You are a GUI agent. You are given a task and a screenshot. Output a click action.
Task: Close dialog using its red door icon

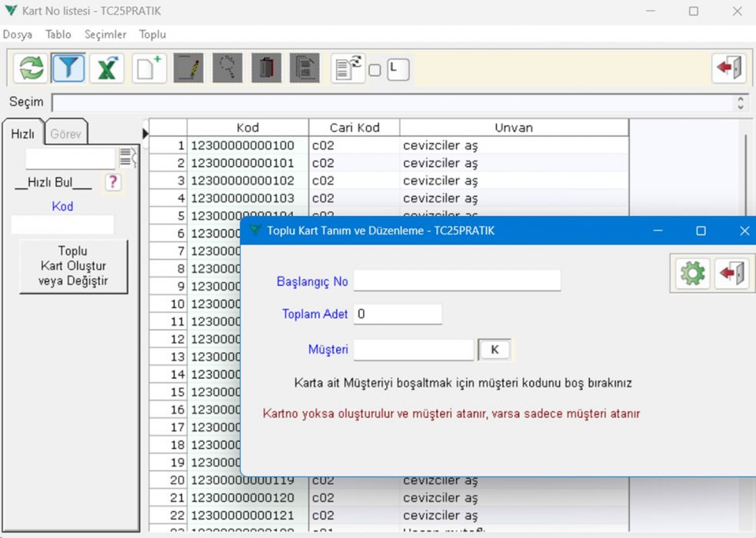pyautogui.click(x=731, y=274)
